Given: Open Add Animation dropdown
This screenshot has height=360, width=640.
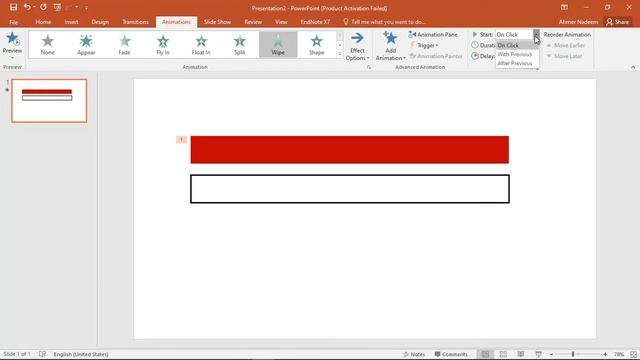Looking at the screenshot, I should click(x=391, y=47).
